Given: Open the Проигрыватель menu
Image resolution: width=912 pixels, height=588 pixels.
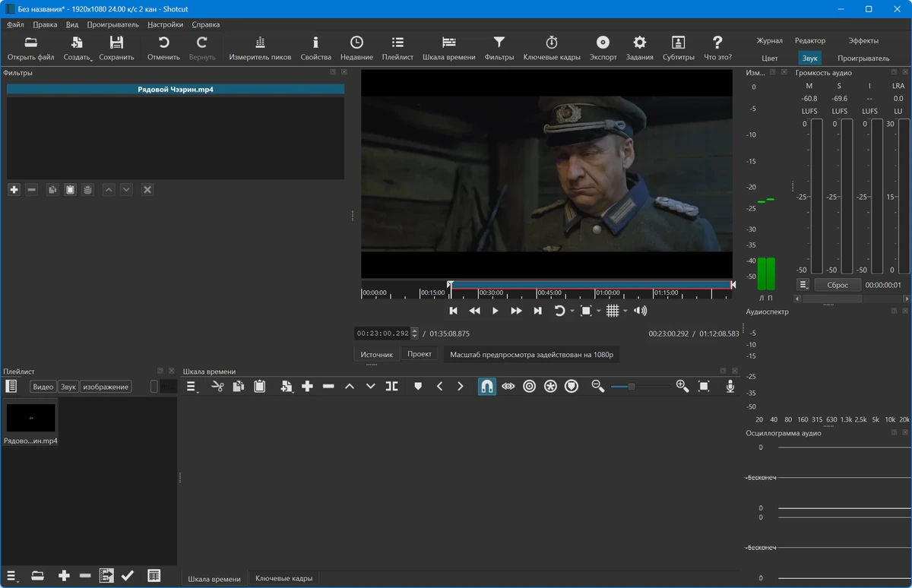Looking at the screenshot, I should pos(112,24).
